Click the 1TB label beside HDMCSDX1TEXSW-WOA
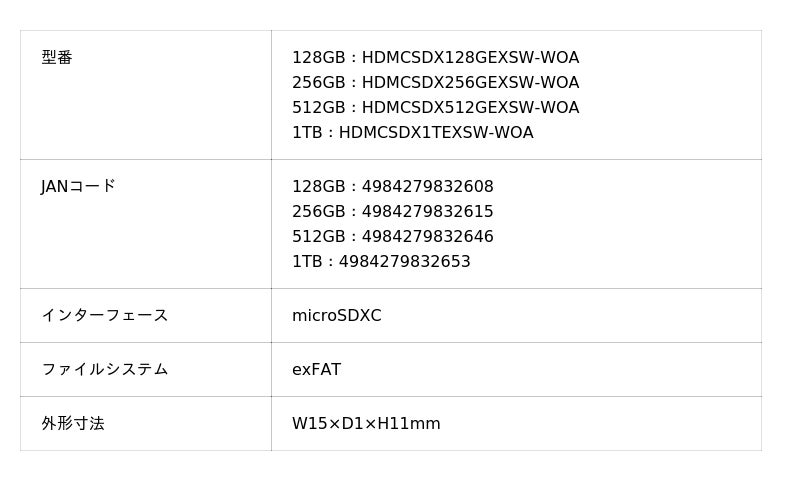 point(307,133)
